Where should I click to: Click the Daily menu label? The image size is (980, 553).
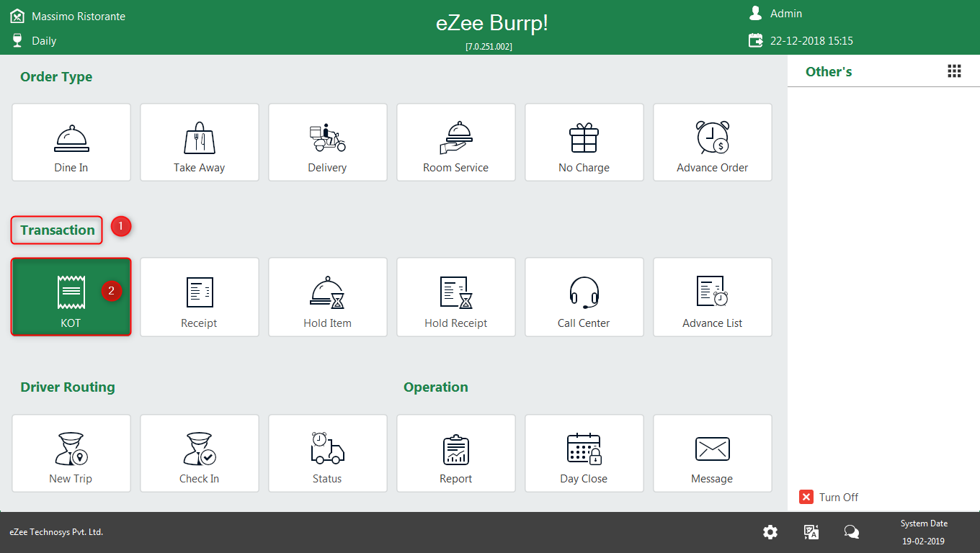[44, 41]
